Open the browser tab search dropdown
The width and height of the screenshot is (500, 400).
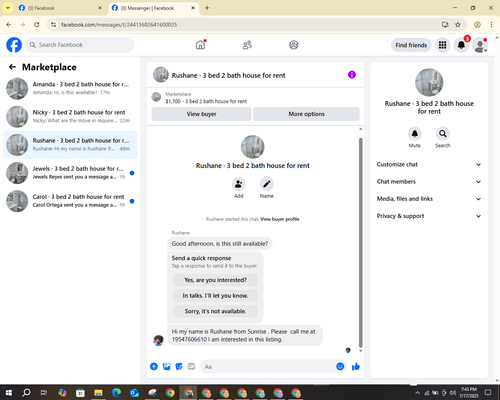coord(8,8)
